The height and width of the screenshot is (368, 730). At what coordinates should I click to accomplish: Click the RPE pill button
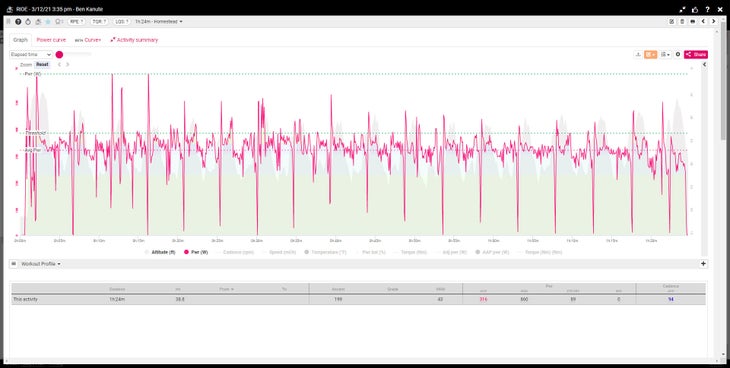click(76, 21)
